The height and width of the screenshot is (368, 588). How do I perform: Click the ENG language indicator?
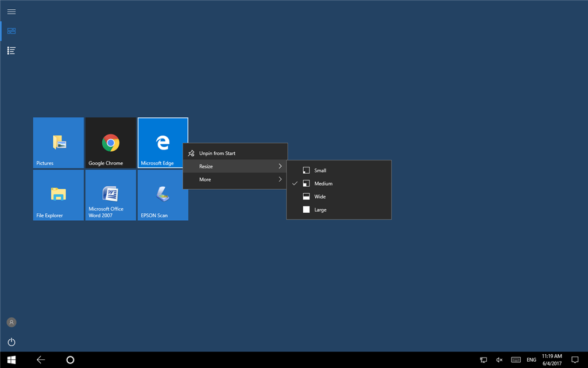coord(531,360)
